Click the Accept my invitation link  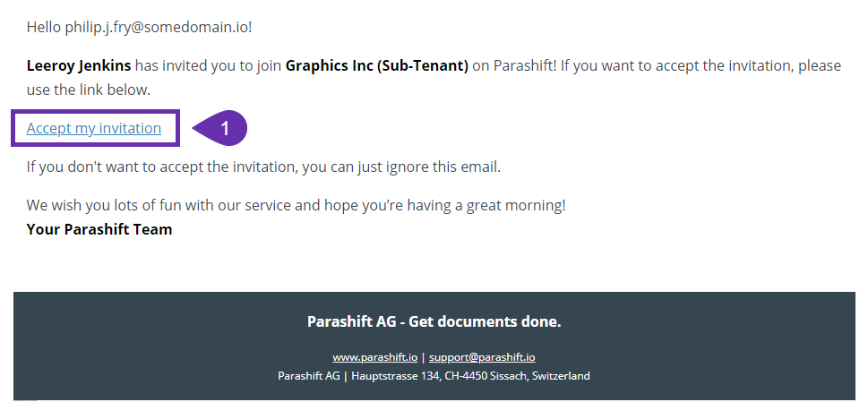(x=94, y=128)
